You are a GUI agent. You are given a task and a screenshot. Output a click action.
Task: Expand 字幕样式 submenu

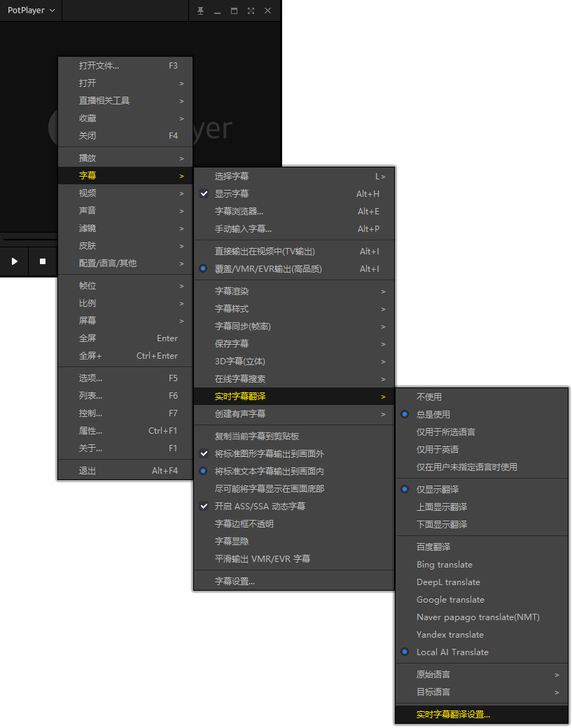click(x=294, y=309)
